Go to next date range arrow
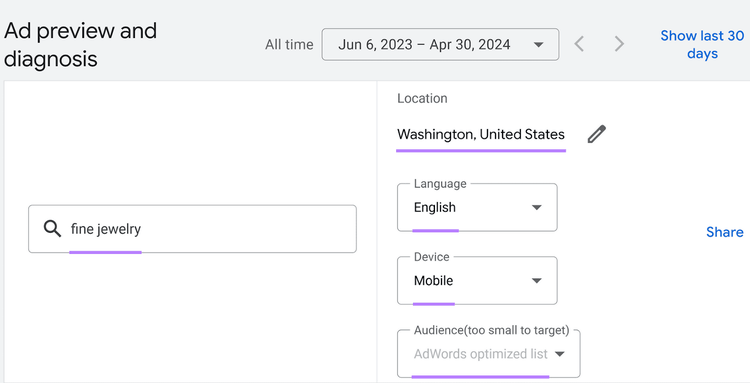This screenshot has width=750, height=383. click(619, 44)
